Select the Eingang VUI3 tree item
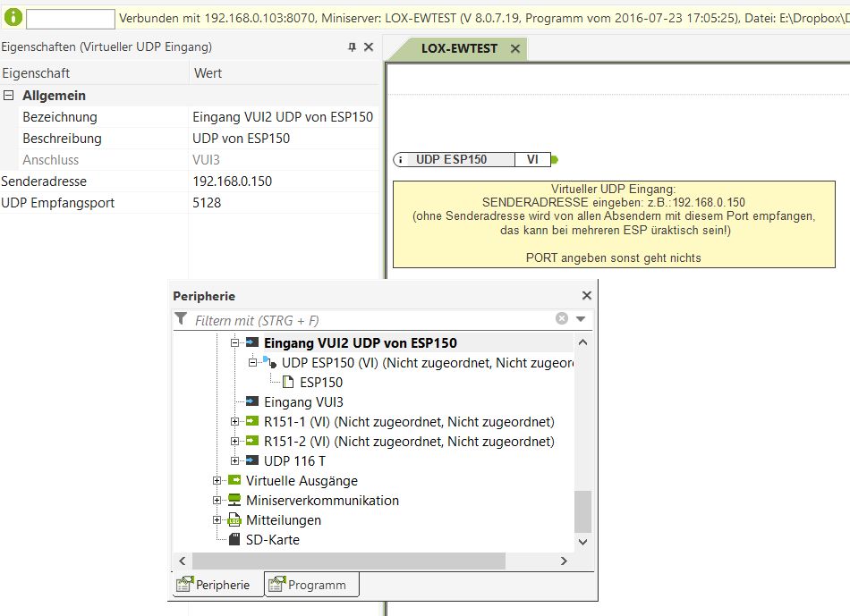This screenshot has height=616, width=850. tap(303, 402)
